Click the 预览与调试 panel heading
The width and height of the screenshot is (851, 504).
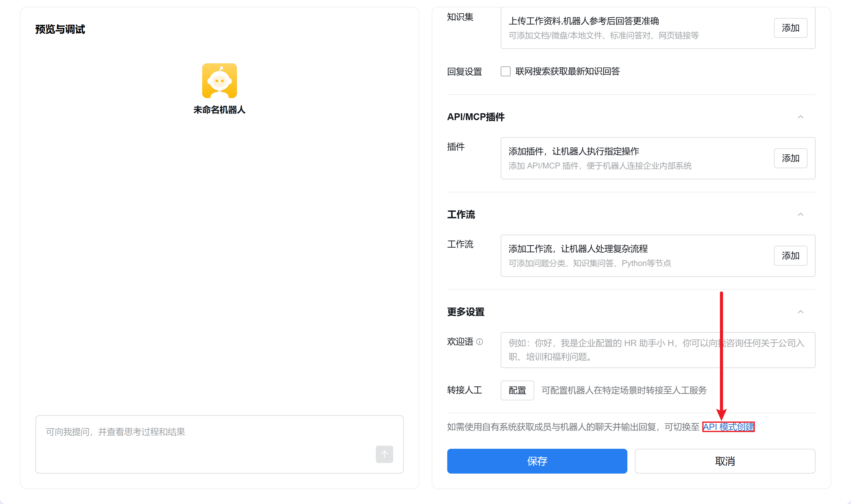pos(60,29)
